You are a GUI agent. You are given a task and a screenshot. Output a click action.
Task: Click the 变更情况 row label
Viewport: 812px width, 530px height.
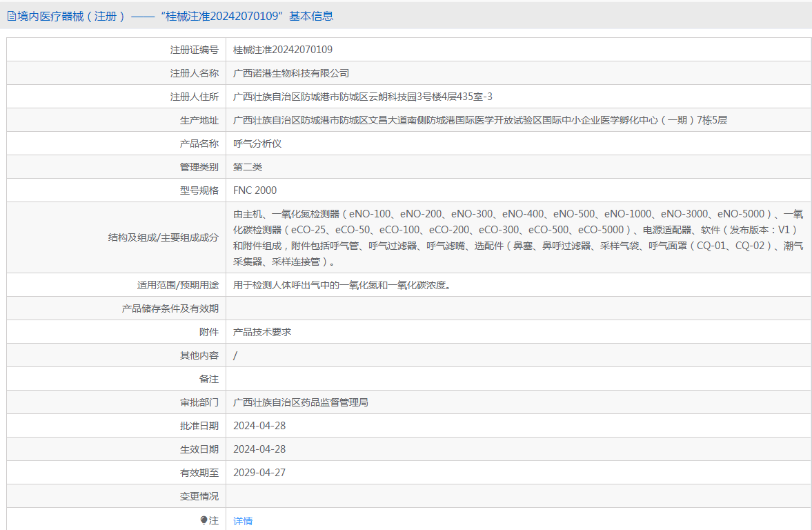click(199, 496)
